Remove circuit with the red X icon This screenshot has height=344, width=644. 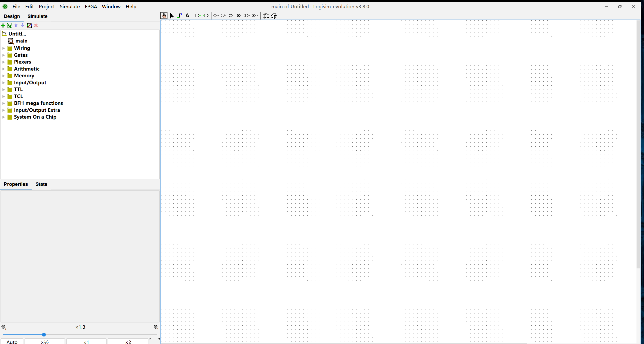click(36, 25)
